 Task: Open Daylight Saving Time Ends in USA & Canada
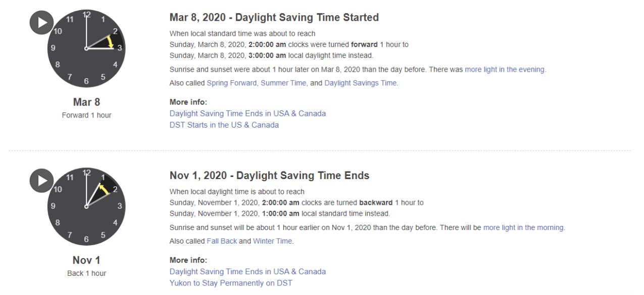(x=247, y=113)
